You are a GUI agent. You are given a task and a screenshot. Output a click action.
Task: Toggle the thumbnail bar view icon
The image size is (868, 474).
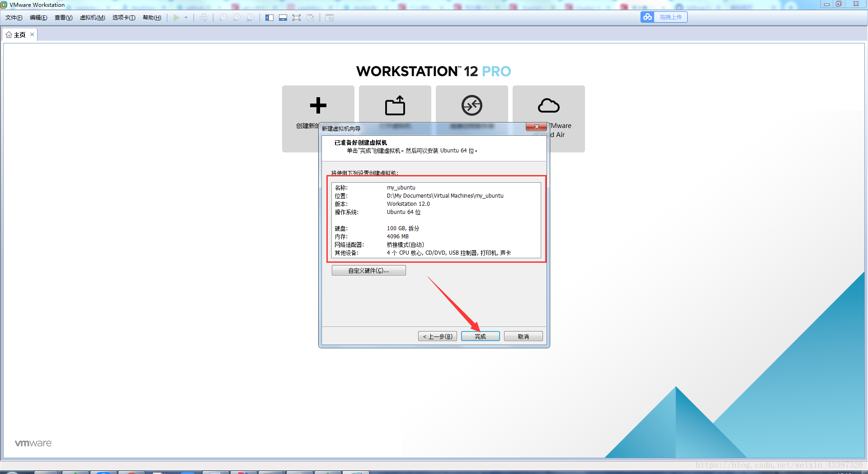pos(283,18)
